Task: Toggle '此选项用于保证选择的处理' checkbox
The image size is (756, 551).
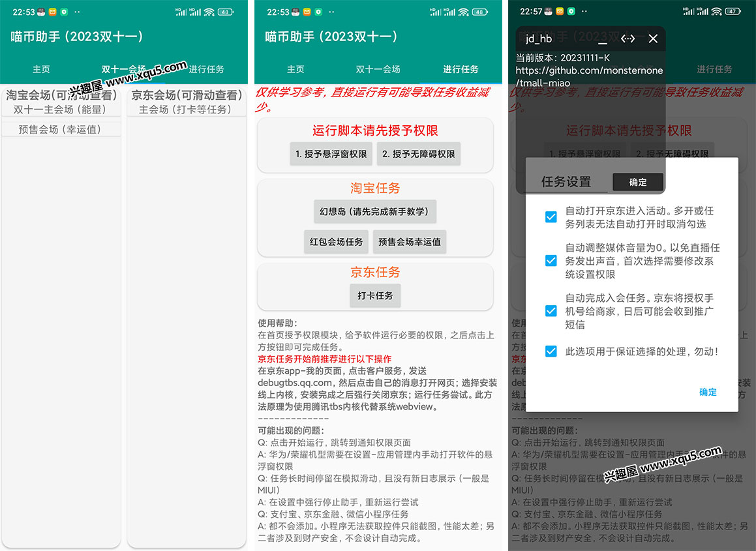Action: coord(551,351)
